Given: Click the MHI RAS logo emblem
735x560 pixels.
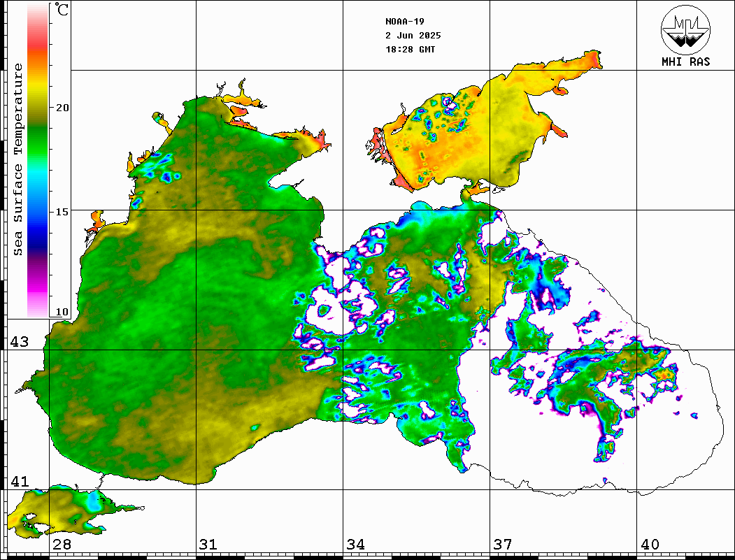Looking at the screenshot, I should 685,29.
